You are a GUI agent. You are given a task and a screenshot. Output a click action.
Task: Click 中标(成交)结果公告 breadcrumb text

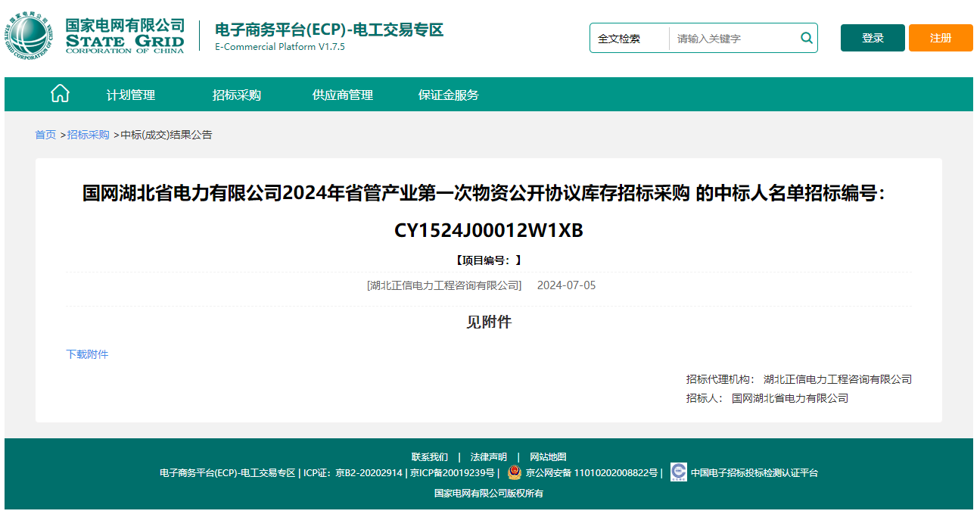point(167,135)
